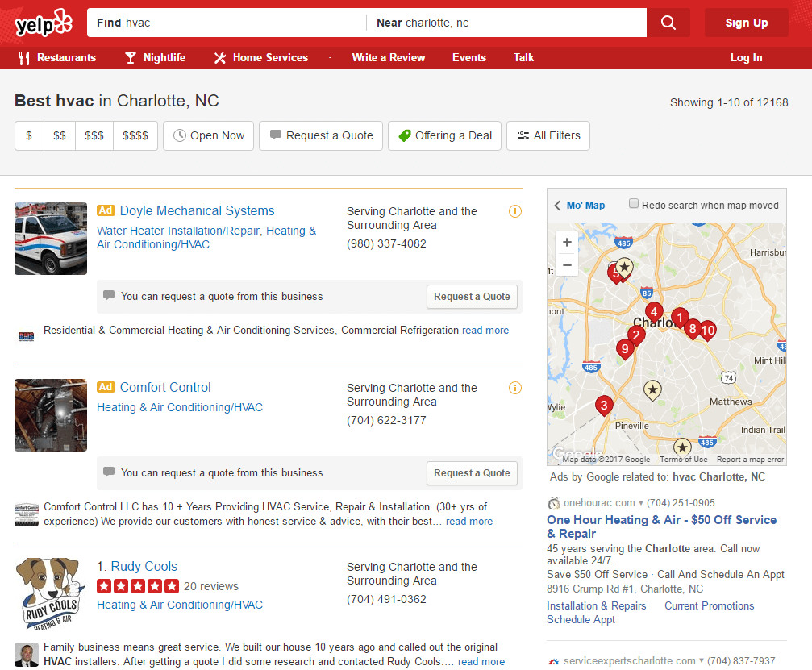Screen dimensions: 812x670
Task: Expand onehourac.com ad dropdown arrow
Action: coord(640,503)
